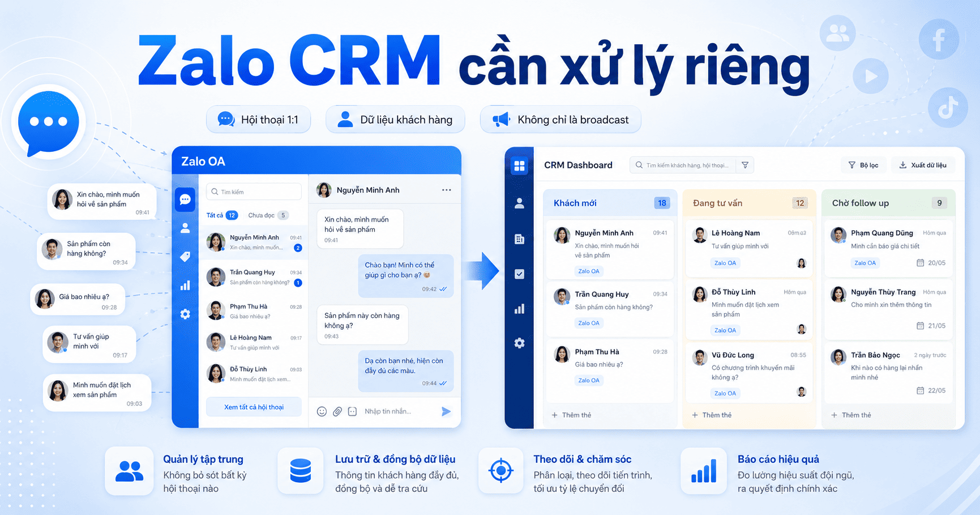
Task: Click CRM Dashboard grid icon in sidebar
Action: (519, 166)
